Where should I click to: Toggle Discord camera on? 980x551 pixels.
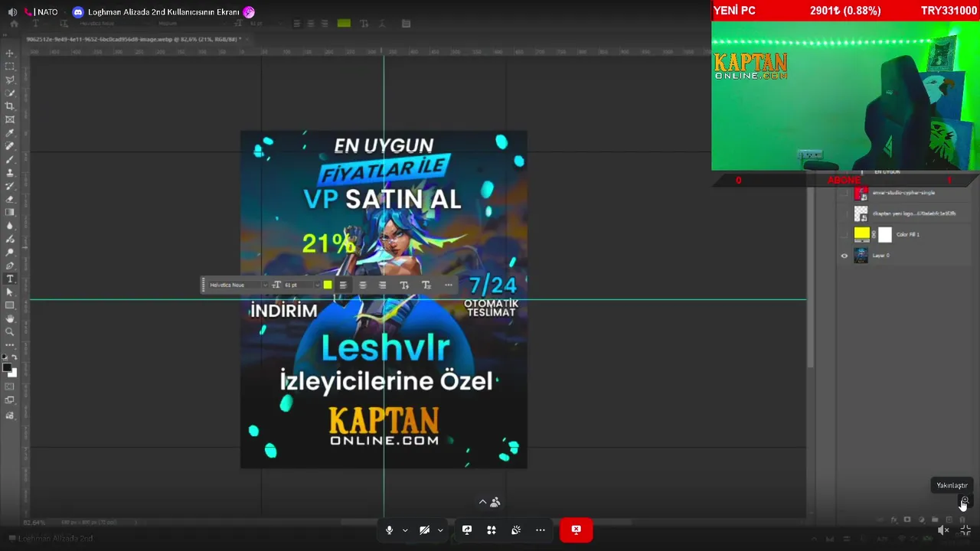point(424,530)
